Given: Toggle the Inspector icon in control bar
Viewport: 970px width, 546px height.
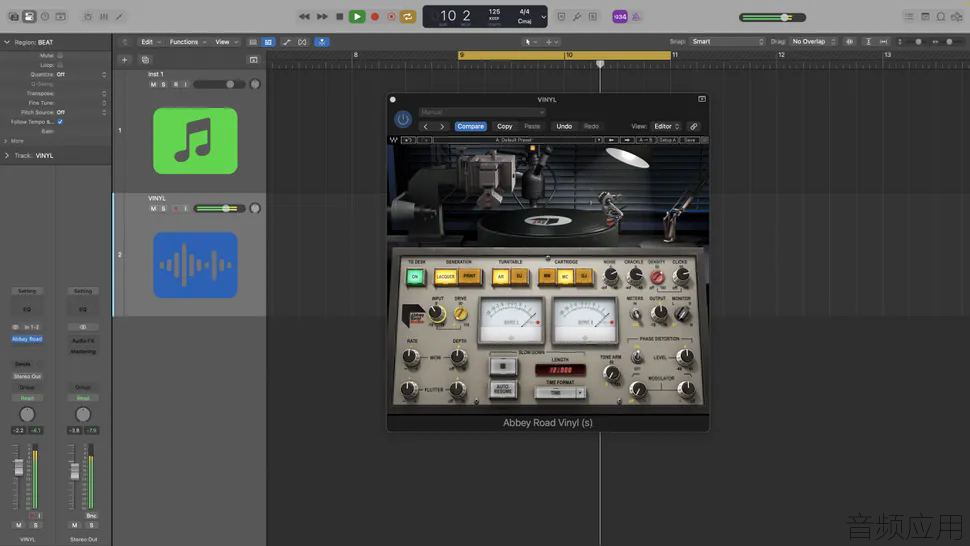Looking at the screenshot, I should (x=29, y=17).
